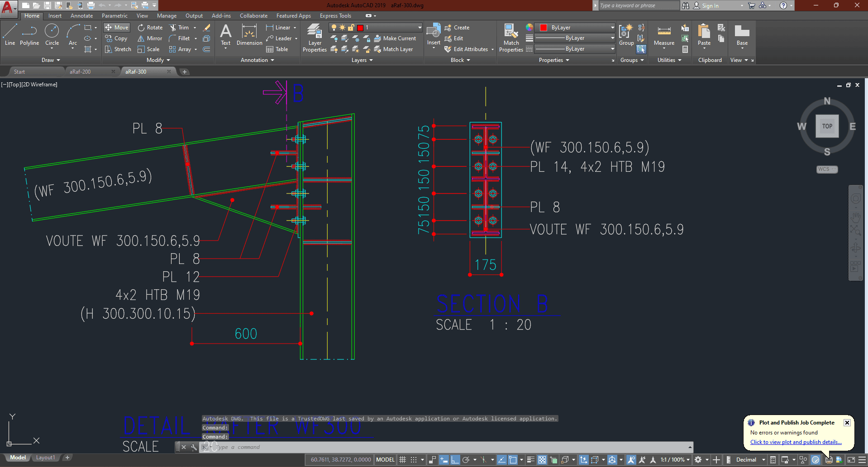868x467 pixels.
Task: Activate the Circle tool
Action: (x=52, y=35)
